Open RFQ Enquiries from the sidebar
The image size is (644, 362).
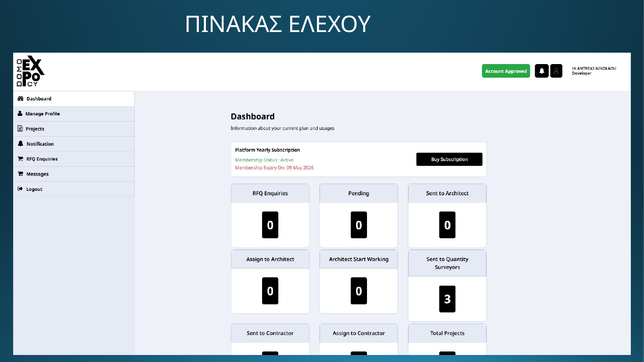74,159
